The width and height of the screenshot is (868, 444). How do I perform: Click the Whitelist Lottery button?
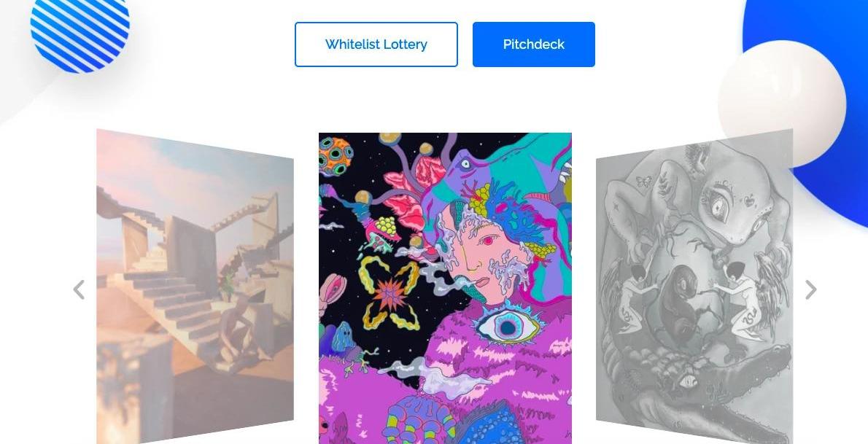coord(376,44)
